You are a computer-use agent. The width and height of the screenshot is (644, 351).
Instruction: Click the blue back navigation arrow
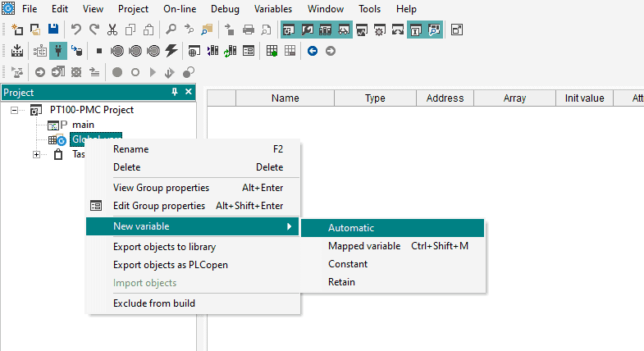click(x=313, y=50)
